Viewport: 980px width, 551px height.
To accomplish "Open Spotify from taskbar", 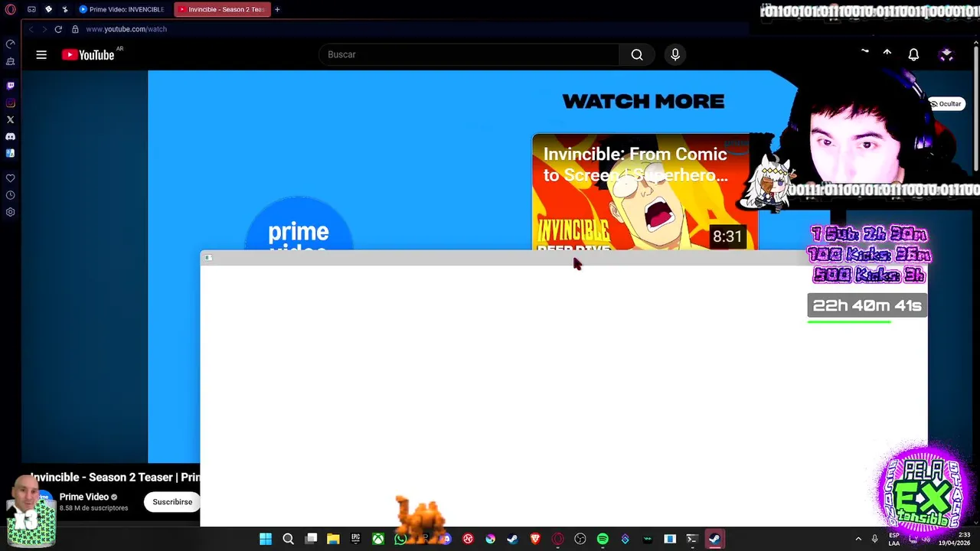I will pos(603,539).
